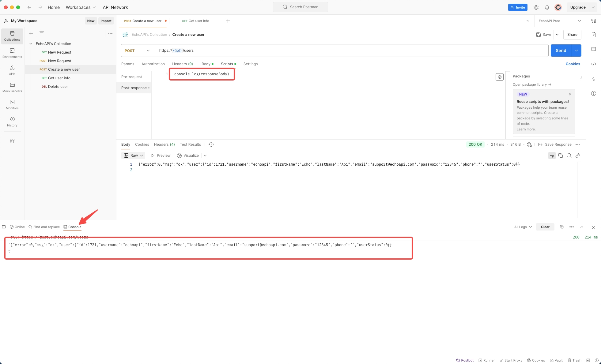Click the plus icon to create a collection
The height and width of the screenshot is (364, 601).
click(x=31, y=33)
